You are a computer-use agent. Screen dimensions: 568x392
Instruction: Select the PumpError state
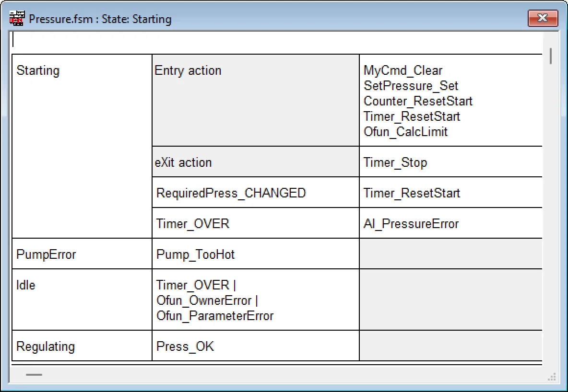click(46, 254)
